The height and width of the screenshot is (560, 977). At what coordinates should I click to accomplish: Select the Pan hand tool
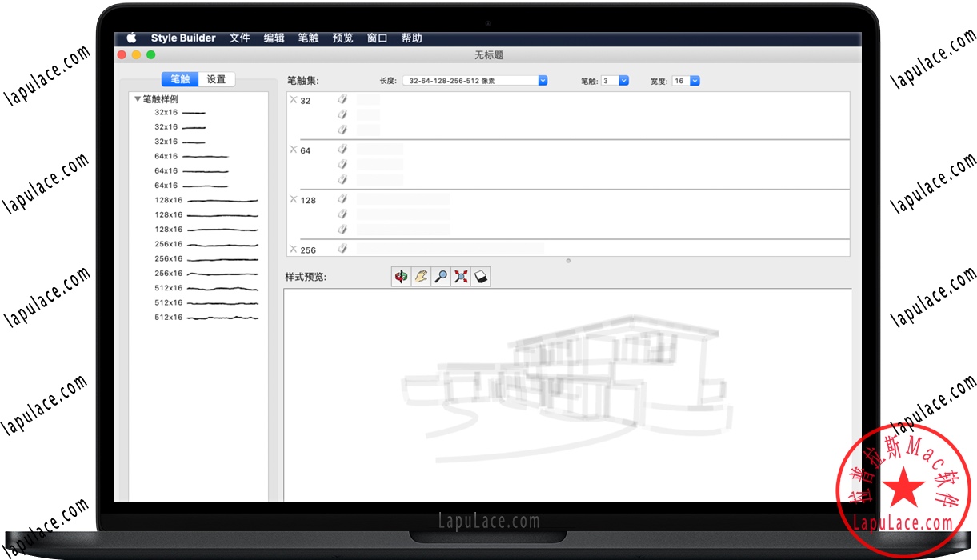pos(421,277)
